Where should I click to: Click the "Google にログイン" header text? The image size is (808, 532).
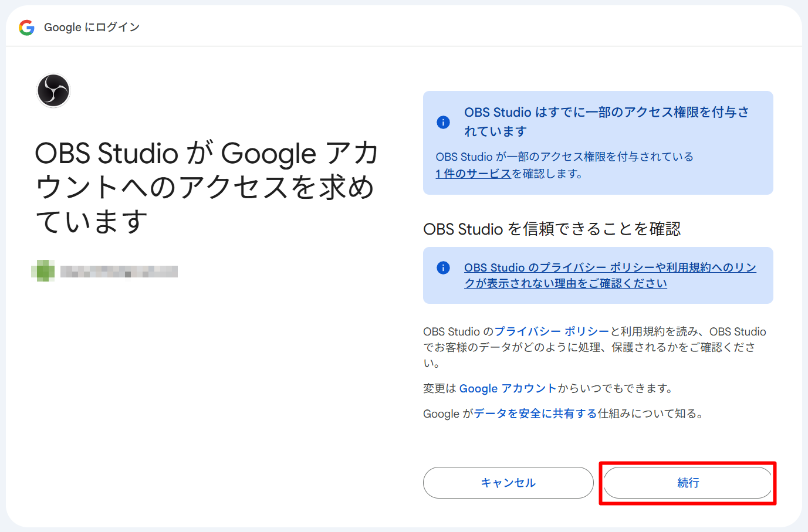pos(92,28)
